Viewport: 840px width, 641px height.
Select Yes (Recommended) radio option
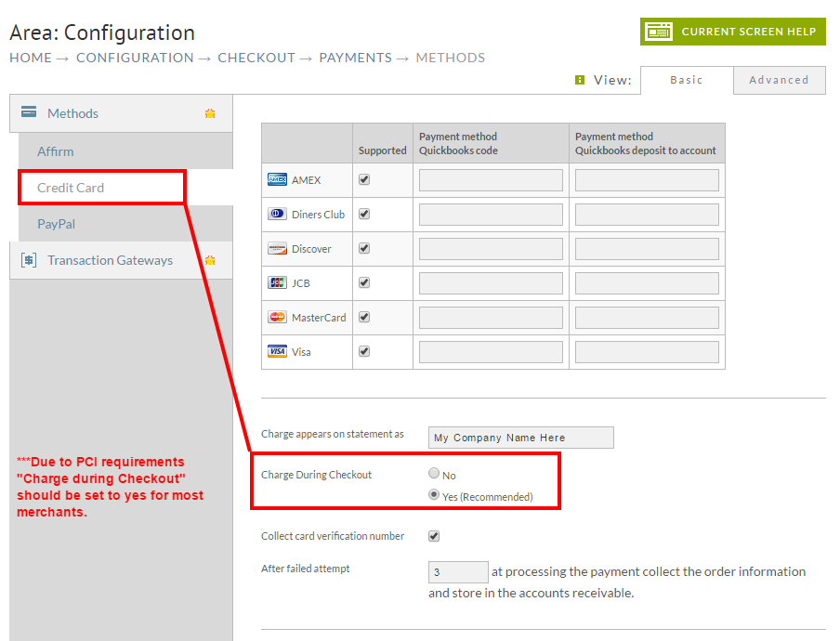point(434,494)
